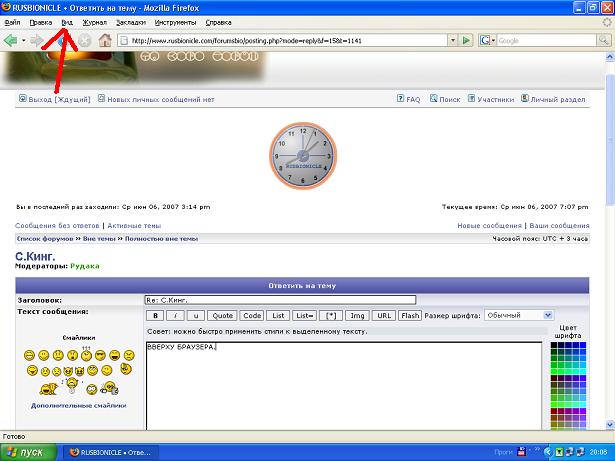Open the Файл menu
Image resolution: width=615 pixels, height=461 pixels.
point(12,23)
